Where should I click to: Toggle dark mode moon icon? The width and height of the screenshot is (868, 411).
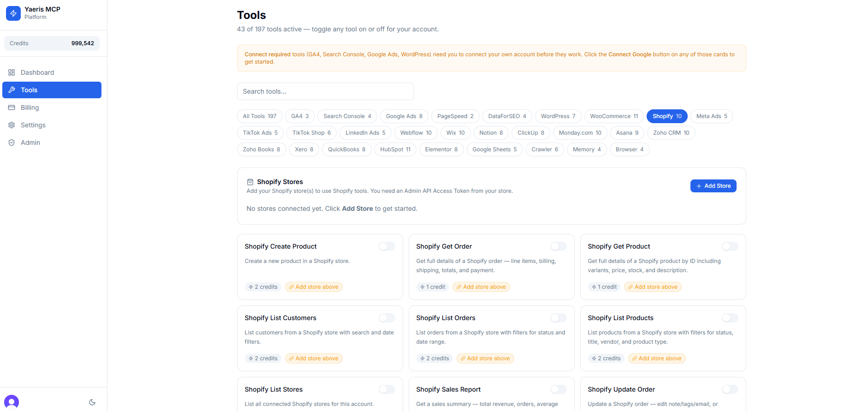click(92, 402)
